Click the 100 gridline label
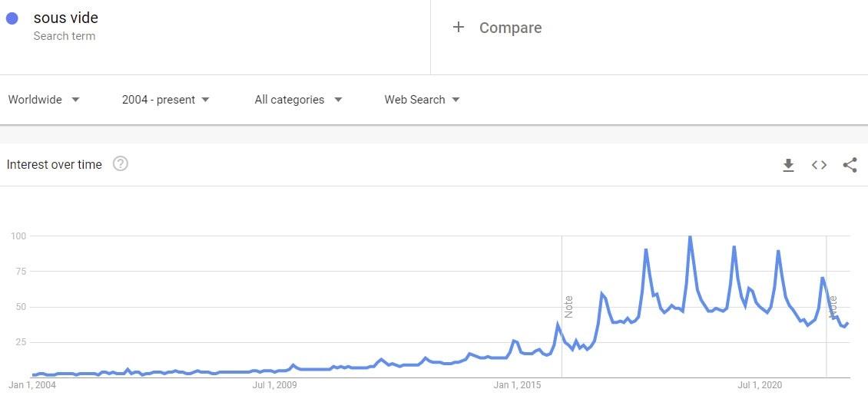 tap(18, 236)
